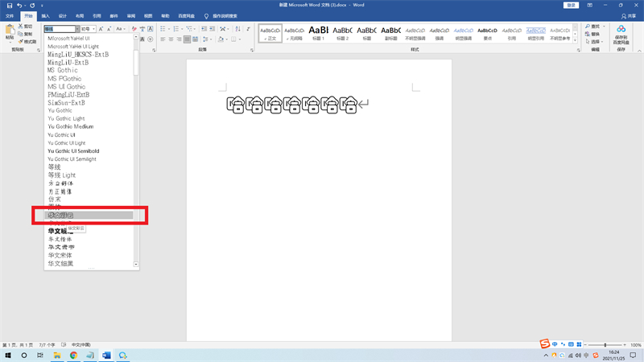Click the Undo arrow icon
The height and width of the screenshot is (362, 644).
[x=19, y=5]
